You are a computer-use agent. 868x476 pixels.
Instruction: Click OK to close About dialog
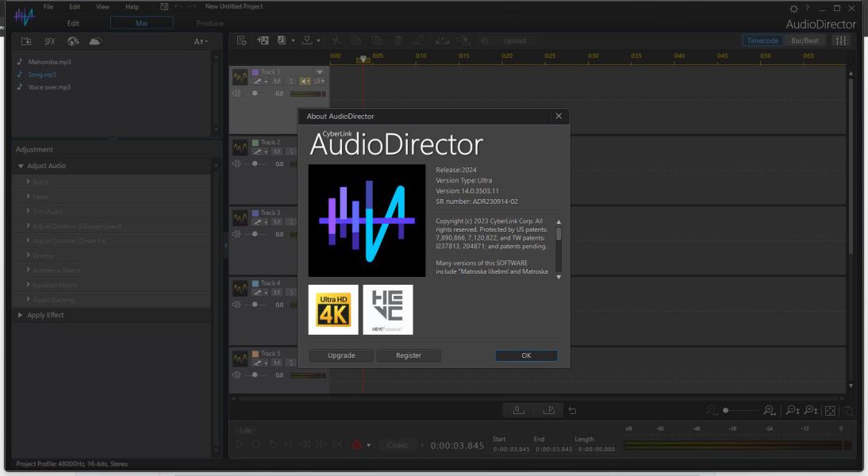(x=527, y=355)
